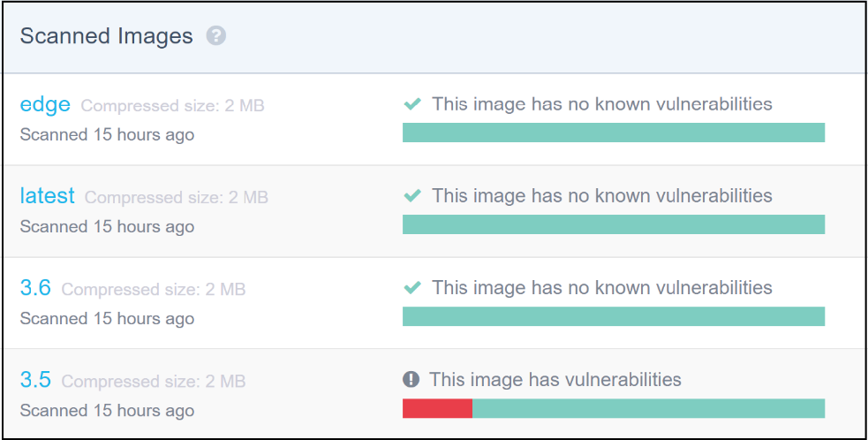Image resolution: width=868 pixels, height=440 pixels.
Task: Click the Scanned Images heading
Action: [106, 36]
